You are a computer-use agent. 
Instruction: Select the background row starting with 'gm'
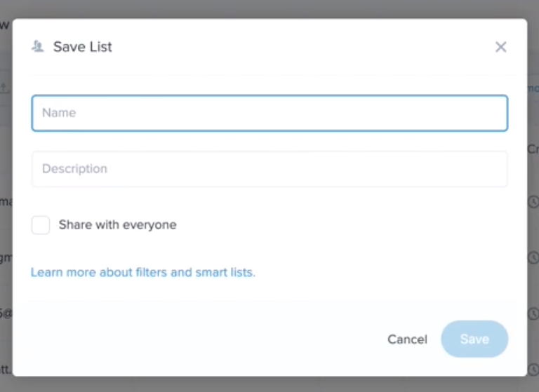pos(6,258)
